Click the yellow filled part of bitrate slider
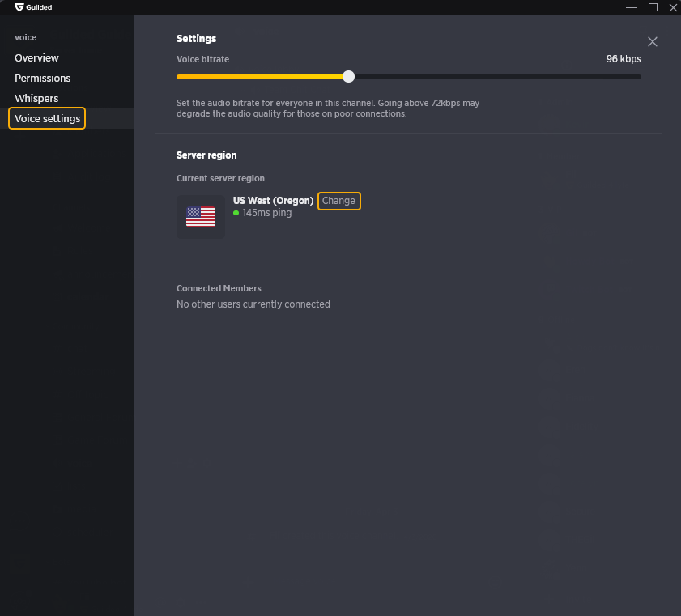681x616 pixels. coord(260,77)
